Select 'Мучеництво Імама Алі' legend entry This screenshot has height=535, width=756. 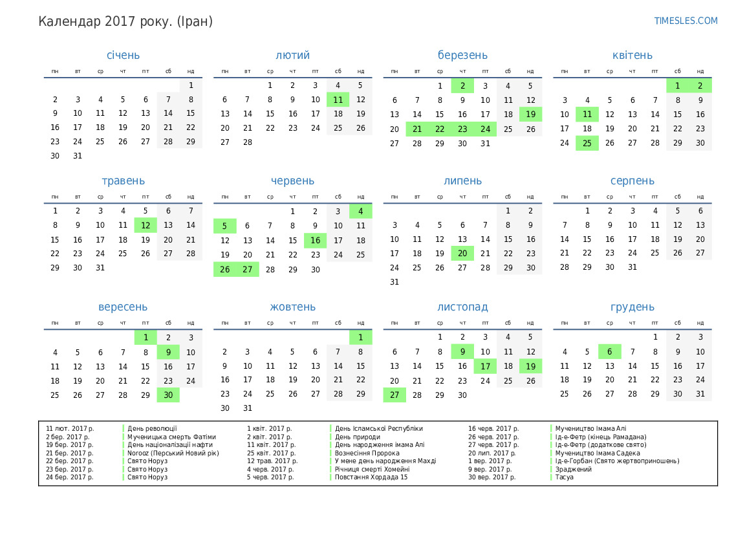coord(590,428)
